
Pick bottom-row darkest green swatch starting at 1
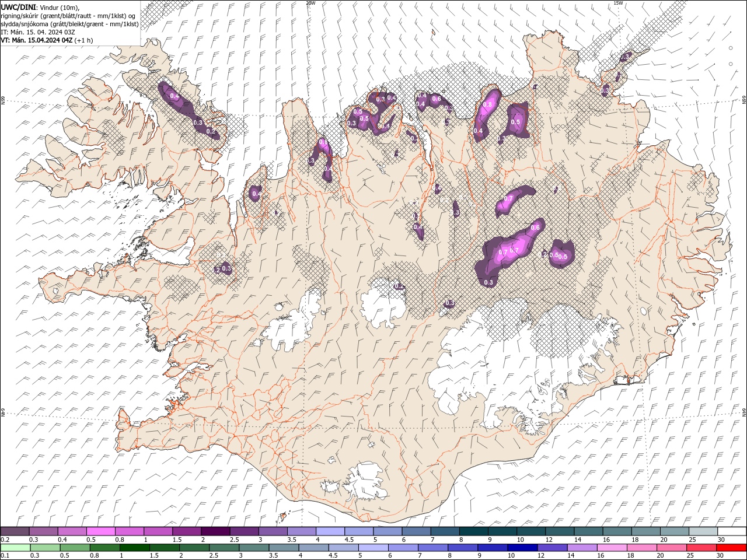(x=134, y=548)
